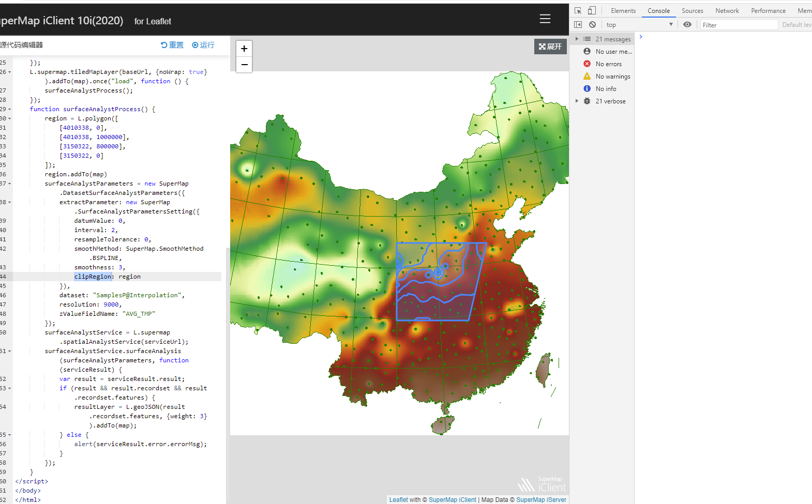This screenshot has height=504, width=812.
Task: Collapse code fold at line 53
Action: point(9,388)
